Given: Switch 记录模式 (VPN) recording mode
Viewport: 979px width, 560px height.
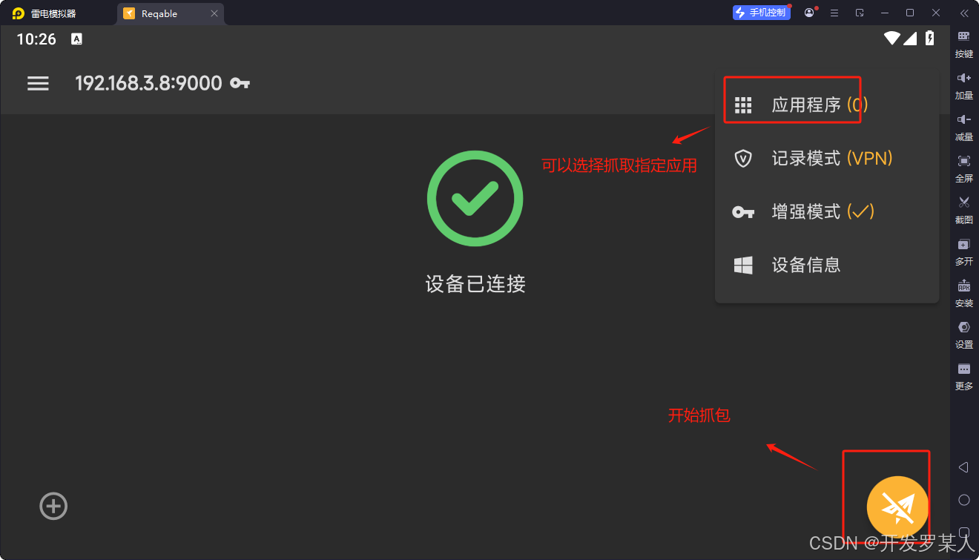Looking at the screenshot, I should pos(827,158).
